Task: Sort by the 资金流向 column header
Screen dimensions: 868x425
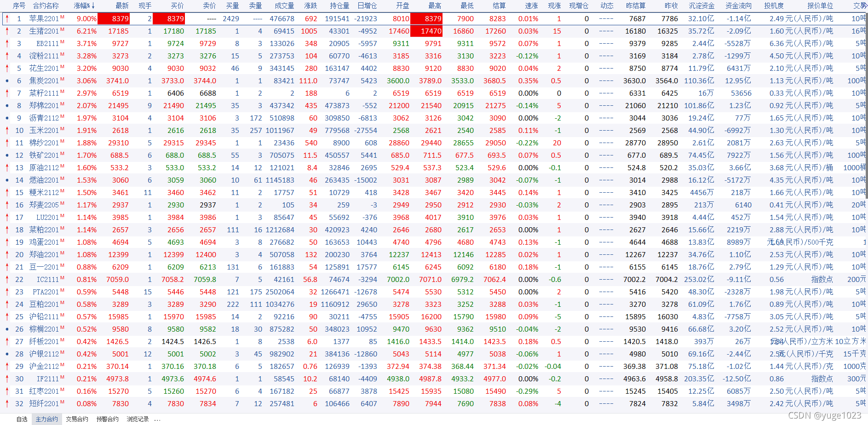Action: pos(739,6)
